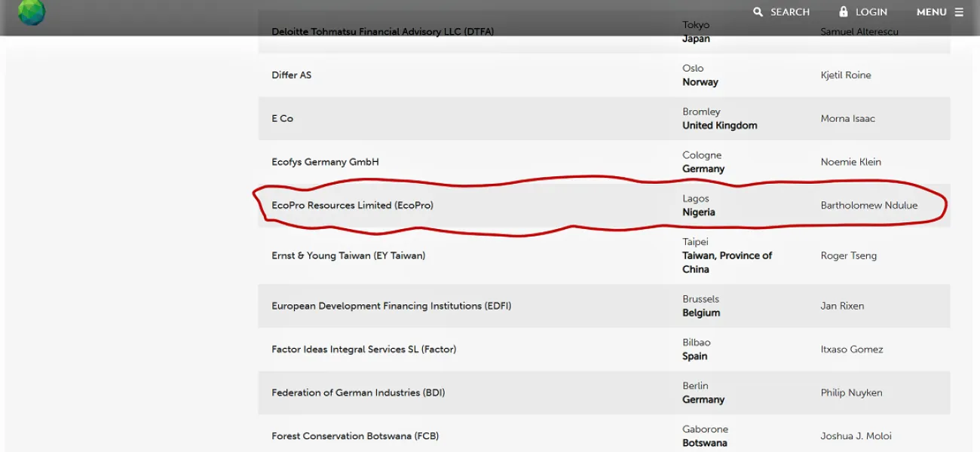Screen dimensions: 980x452
Task: Open the MENU item in the header
Action: tap(932, 11)
